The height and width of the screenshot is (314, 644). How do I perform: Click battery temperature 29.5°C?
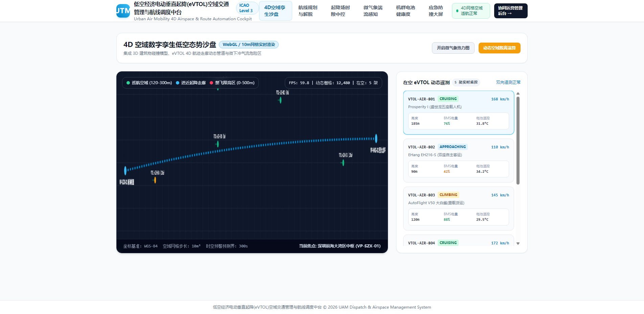(x=482, y=220)
